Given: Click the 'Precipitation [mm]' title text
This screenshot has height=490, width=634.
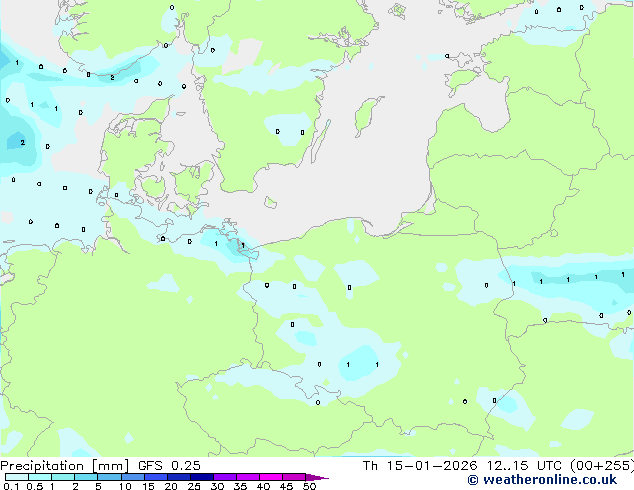Looking at the screenshot, I should click(65, 466).
